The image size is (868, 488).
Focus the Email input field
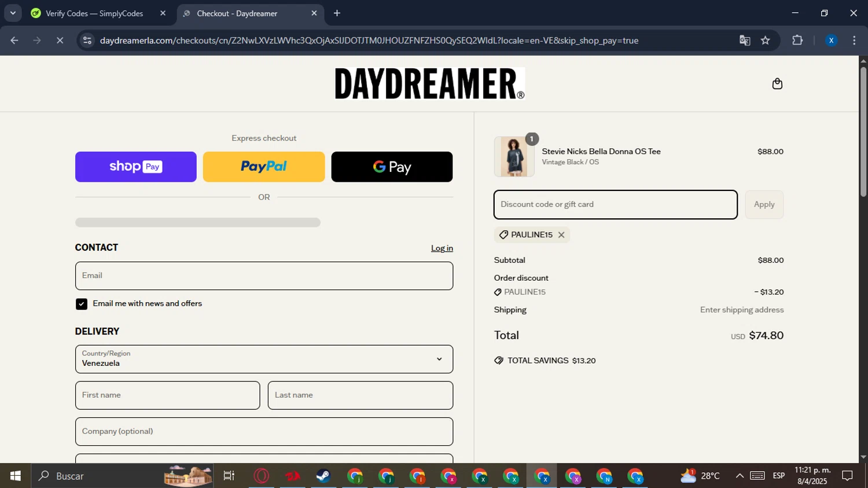(x=264, y=276)
